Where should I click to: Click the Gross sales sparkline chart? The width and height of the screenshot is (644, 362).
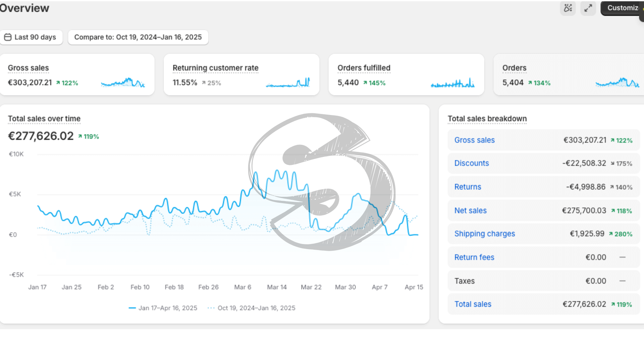pos(123,82)
